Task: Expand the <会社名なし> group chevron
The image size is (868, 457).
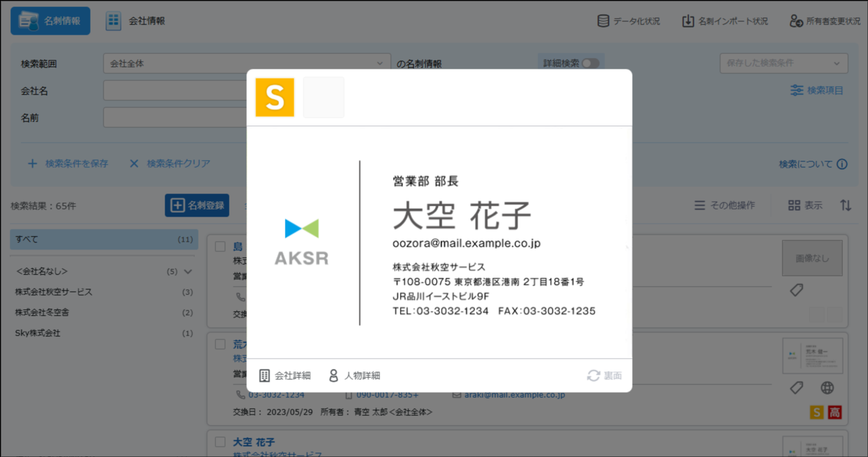Action: 188,272
